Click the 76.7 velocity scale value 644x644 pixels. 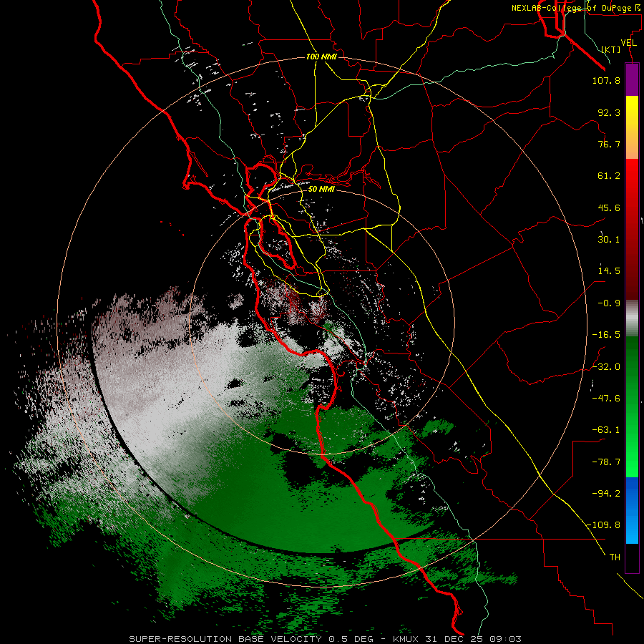coord(609,144)
